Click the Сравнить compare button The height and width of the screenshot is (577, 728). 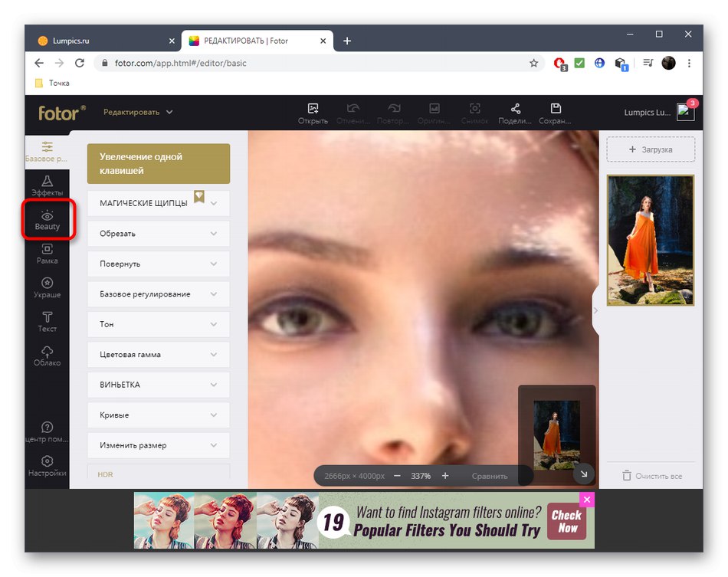490,476
